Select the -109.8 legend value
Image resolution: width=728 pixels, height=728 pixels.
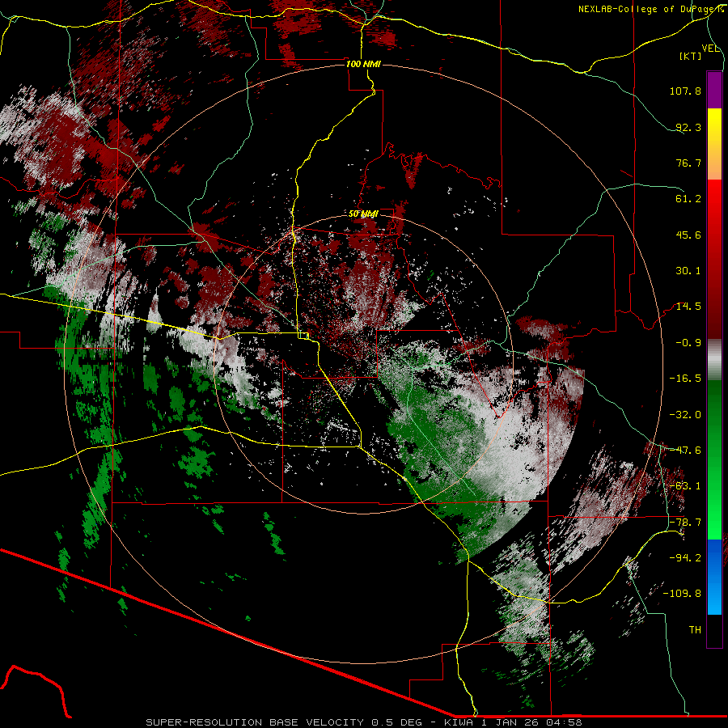click(683, 594)
